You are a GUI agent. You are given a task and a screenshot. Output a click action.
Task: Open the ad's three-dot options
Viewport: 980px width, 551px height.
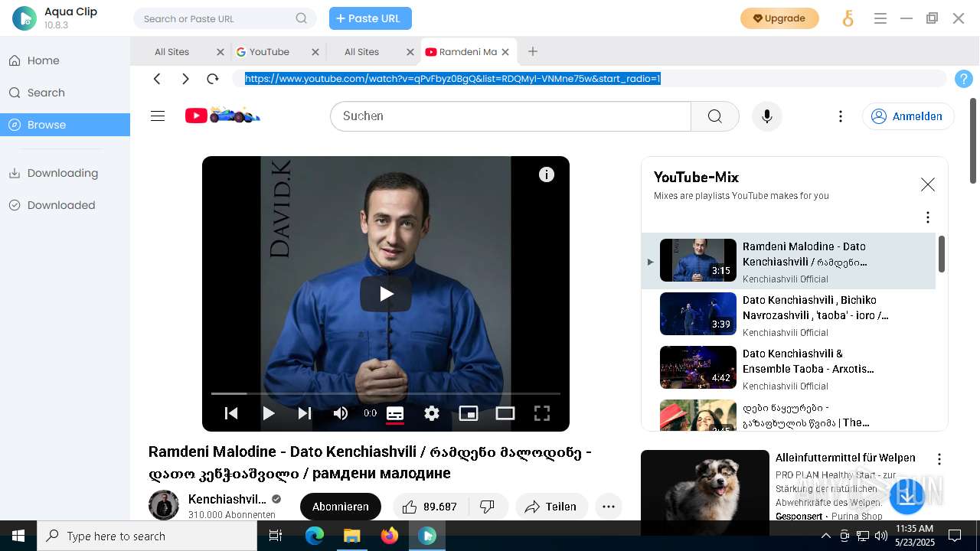(939, 459)
